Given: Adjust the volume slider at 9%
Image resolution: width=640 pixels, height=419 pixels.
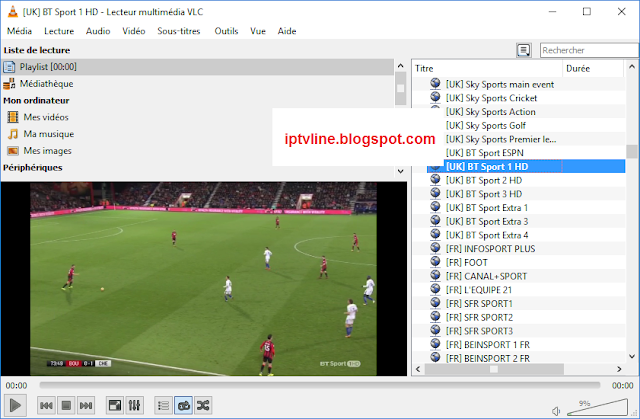Looking at the screenshot, I should pyautogui.click(x=598, y=408).
